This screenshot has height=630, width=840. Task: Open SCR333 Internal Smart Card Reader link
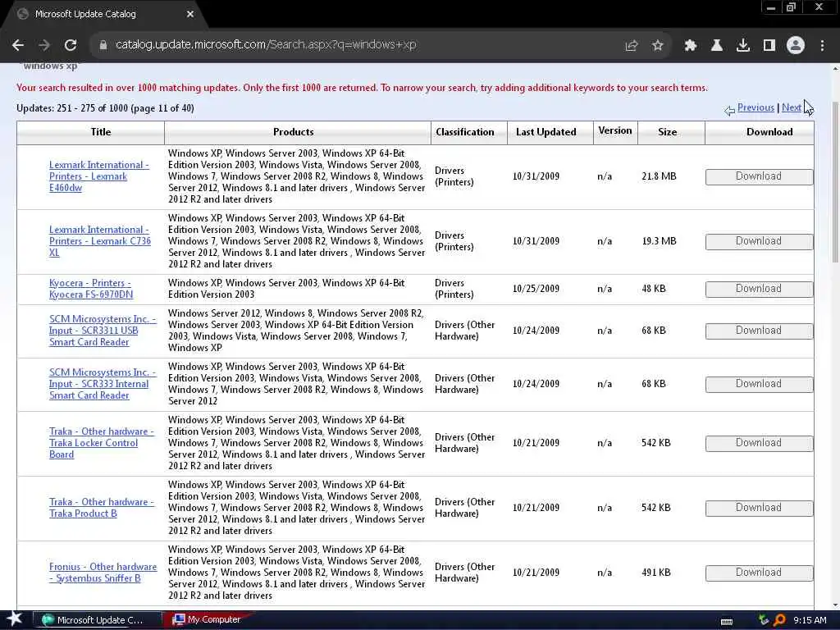[x=103, y=384]
